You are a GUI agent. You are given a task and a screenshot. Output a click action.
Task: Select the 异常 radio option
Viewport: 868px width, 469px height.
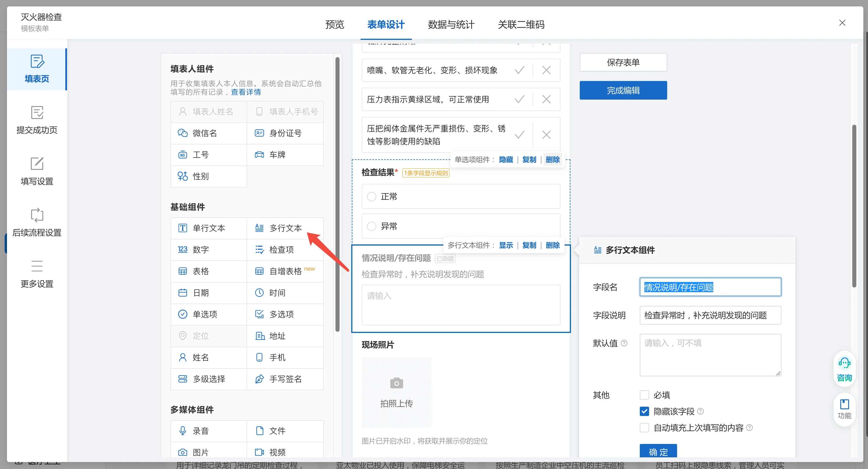point(371,226)
